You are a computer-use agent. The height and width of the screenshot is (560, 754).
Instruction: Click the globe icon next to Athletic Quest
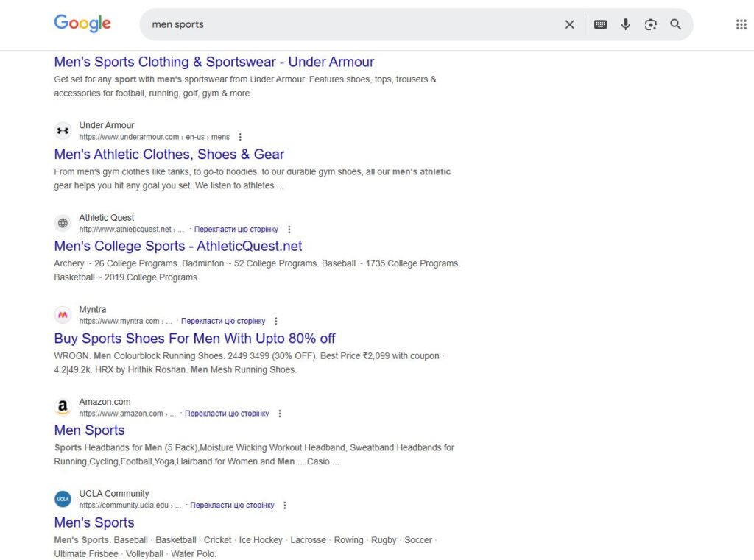(63, 222)
